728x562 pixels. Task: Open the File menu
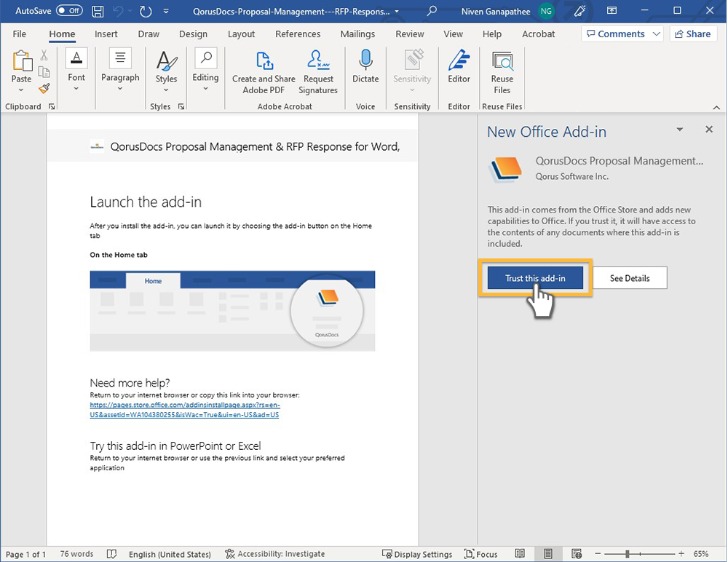point(20,34)
